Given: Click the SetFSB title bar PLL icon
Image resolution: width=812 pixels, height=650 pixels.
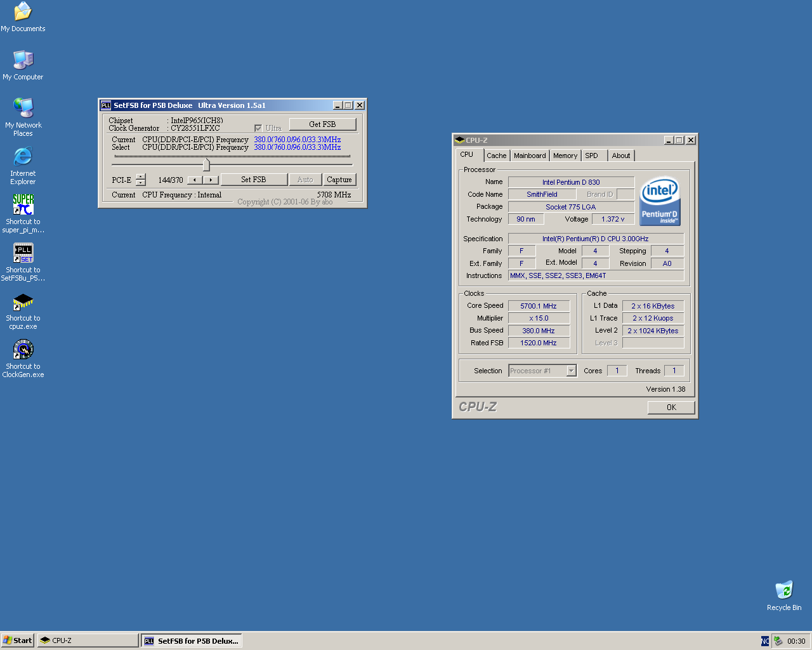Looking at the screenshot, I should (x=106, y=105).
